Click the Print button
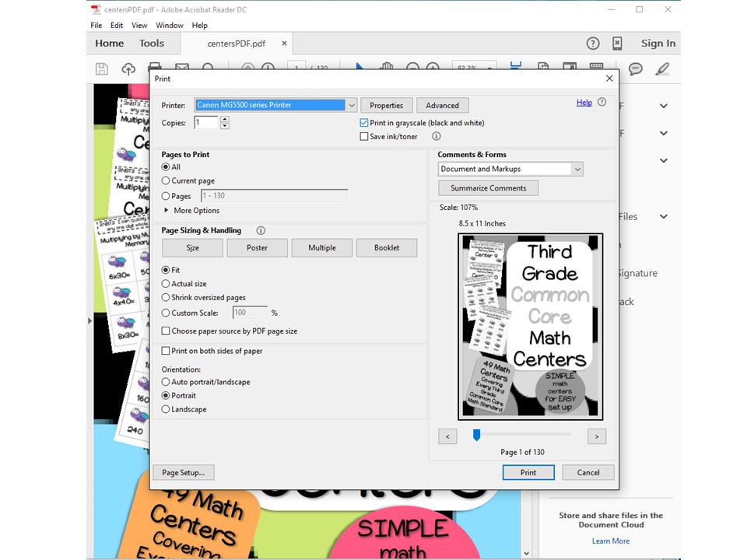747x560 pixels. [528, 472]
